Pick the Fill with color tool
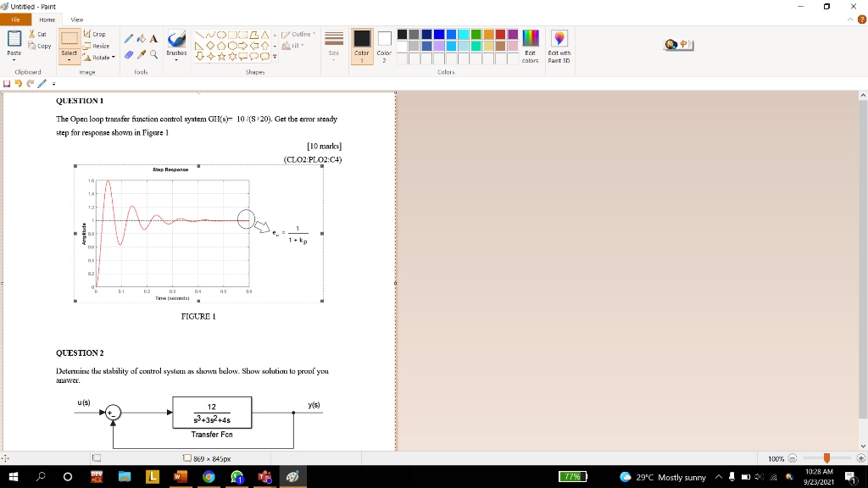The width and height of the screenshot is (868, 488). pyautogui.click(x=140, y=37)
